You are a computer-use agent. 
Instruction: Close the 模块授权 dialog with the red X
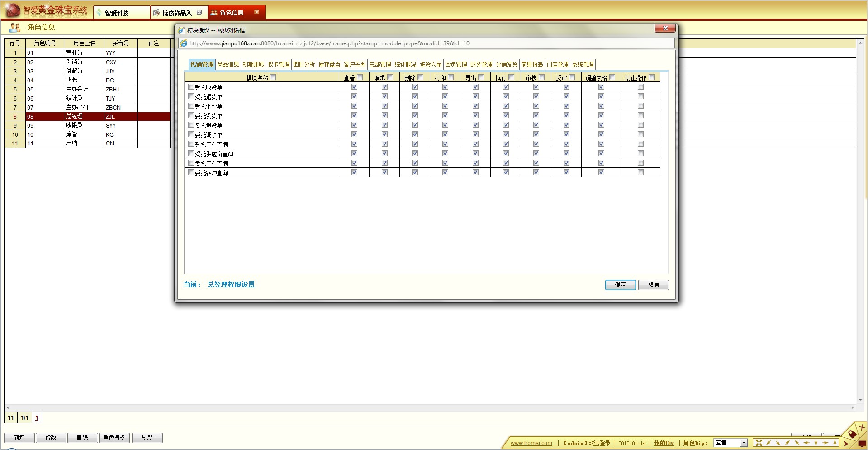click(665, 28)
